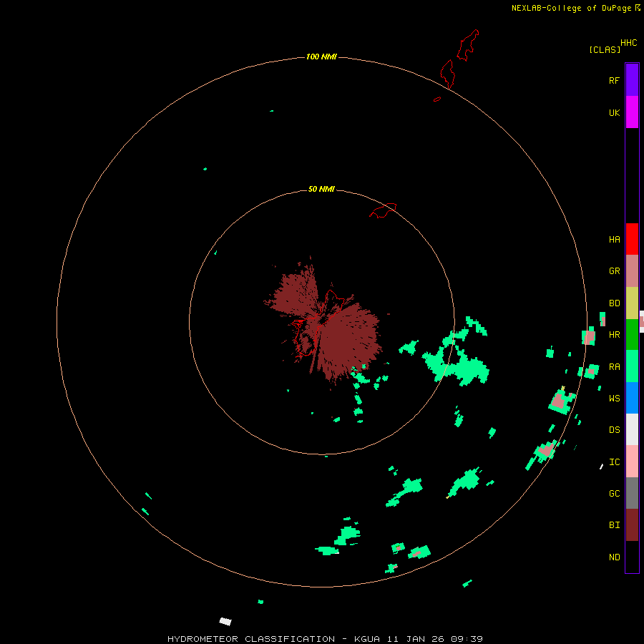Image resolution: width=644 pixels, height=644 pixels.
Task: Click the Hydrometeor Classification KGUA title caption
Action: coord(325,639)
